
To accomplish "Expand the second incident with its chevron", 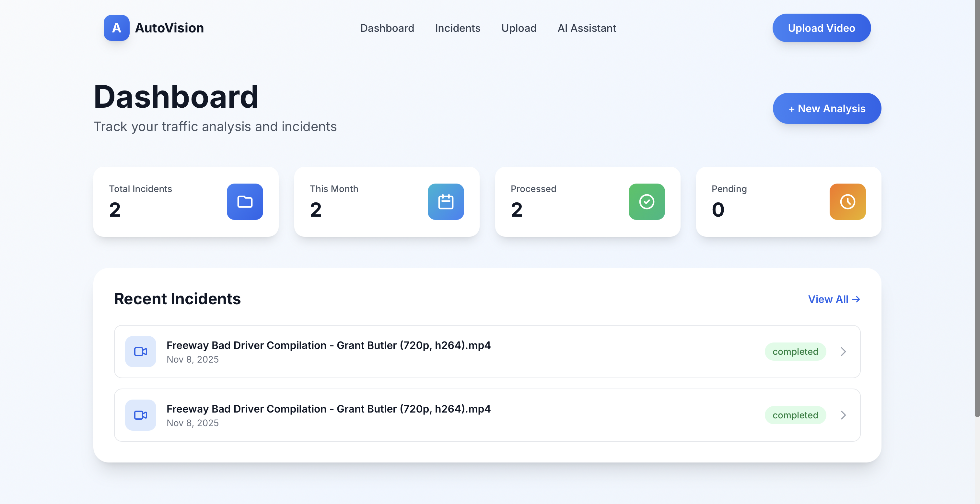I will [x=843, y=415].
